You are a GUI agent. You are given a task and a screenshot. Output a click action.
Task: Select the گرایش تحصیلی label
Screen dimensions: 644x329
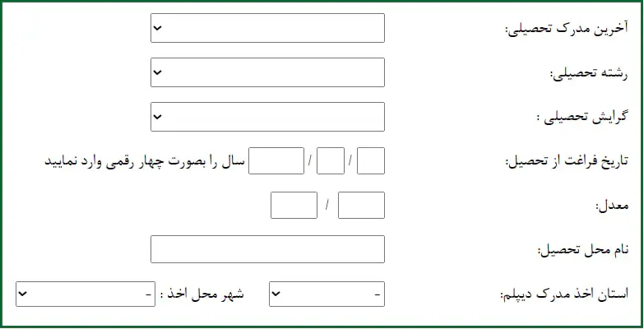pos(582,118)
